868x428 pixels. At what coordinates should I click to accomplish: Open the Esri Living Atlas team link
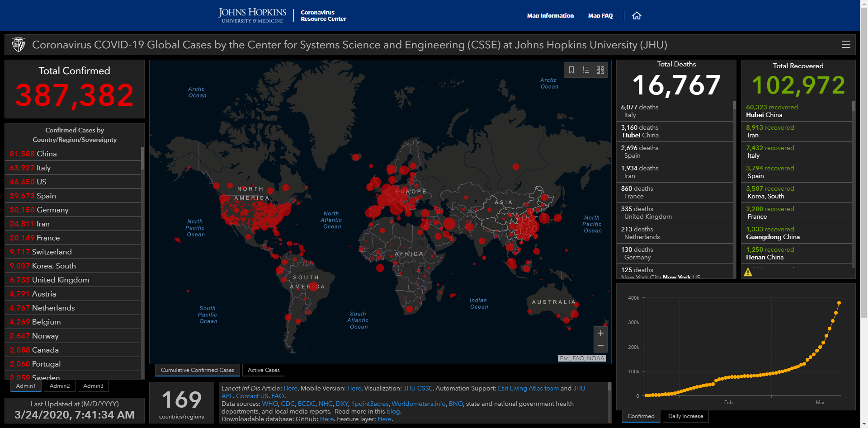(528, 388)
